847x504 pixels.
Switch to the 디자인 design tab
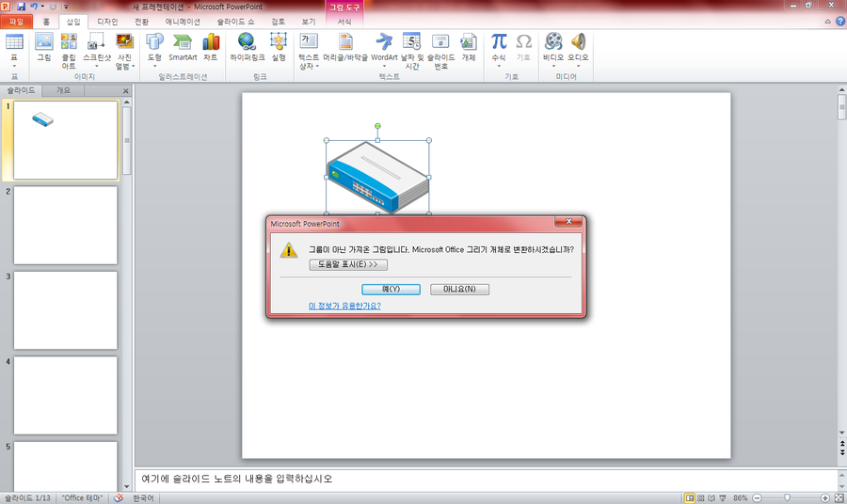[x=107, y=22]
